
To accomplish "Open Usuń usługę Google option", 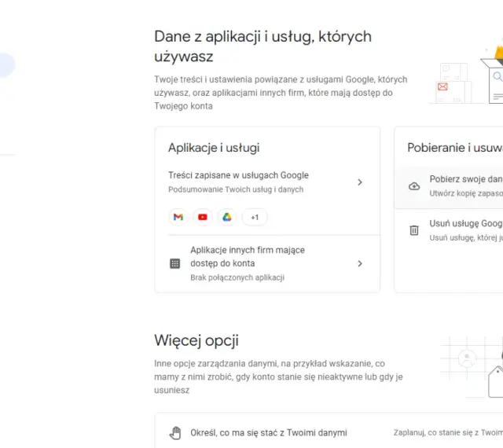I will 449,230.
